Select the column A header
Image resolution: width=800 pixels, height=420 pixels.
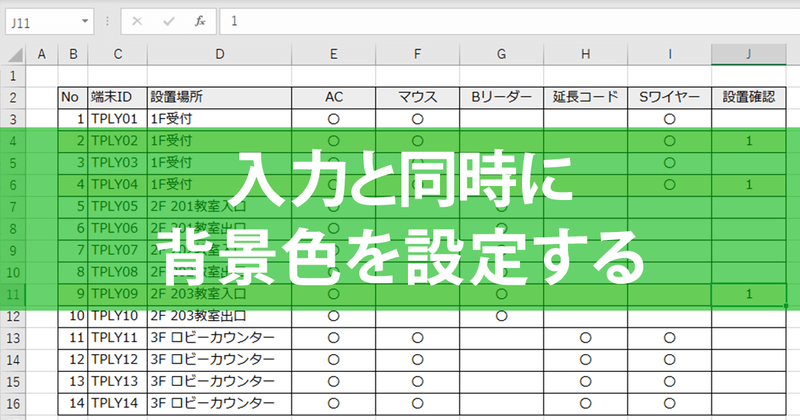[x=41, y=54]
